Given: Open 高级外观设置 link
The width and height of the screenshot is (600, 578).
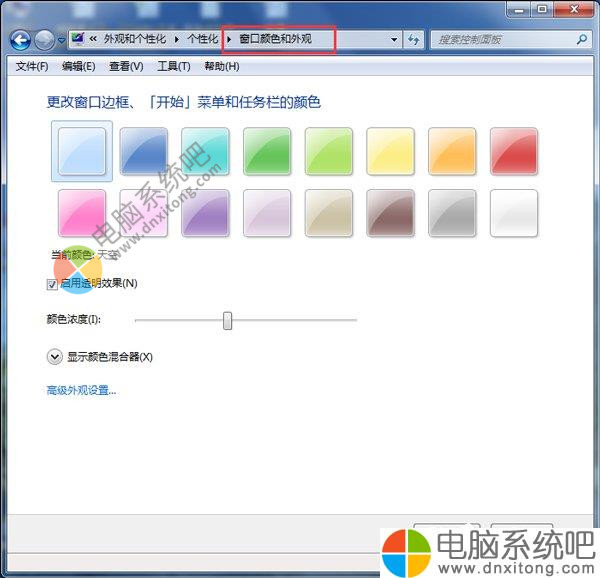Looking at the screenshot, I should [x=81, y=390].
